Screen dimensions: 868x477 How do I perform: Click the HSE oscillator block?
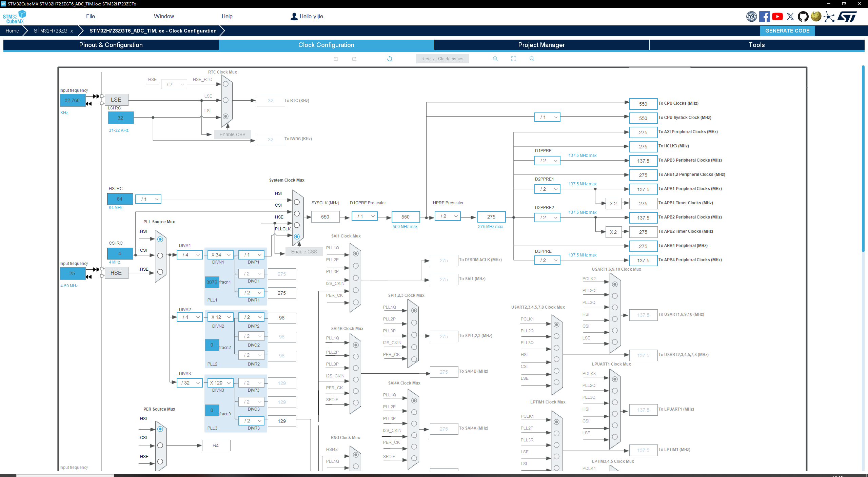pyautogui.click(x=116, y=273)
